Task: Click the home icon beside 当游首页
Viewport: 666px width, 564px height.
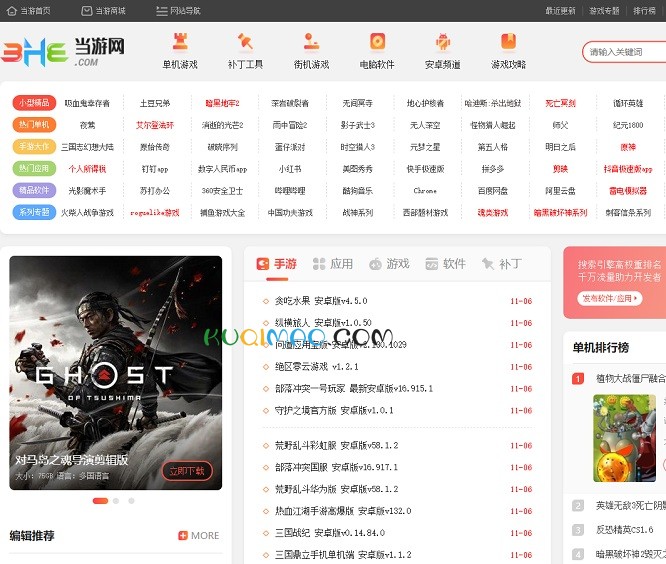Action: [x=12, y=11]
